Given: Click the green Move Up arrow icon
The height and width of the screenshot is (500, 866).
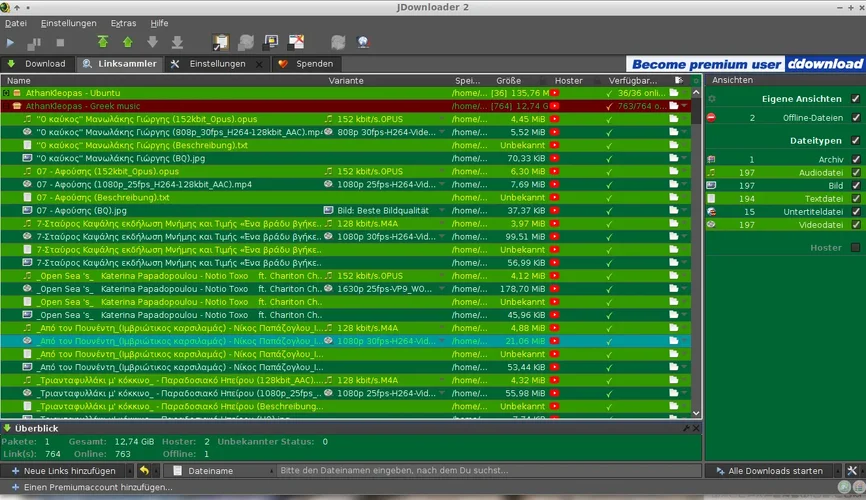Looking at the screenshot, I should pyautogui.click(x=127, y=43).
